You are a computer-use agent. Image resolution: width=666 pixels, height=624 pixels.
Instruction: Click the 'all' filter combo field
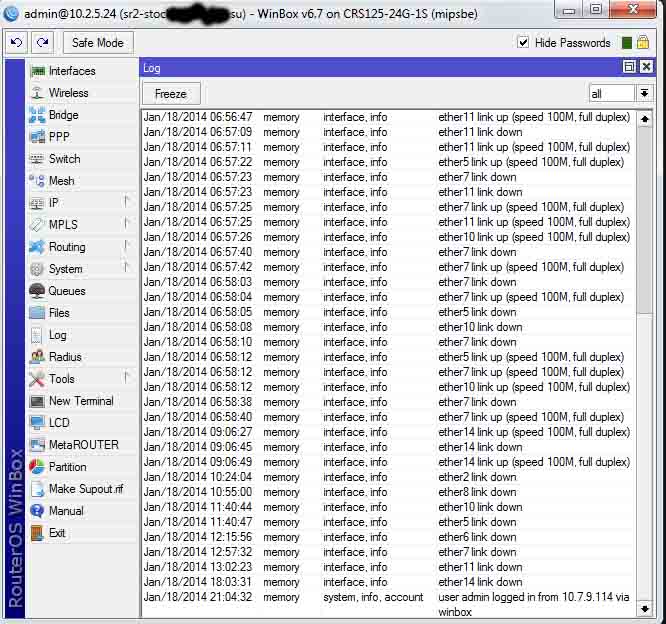pos(612,93)
